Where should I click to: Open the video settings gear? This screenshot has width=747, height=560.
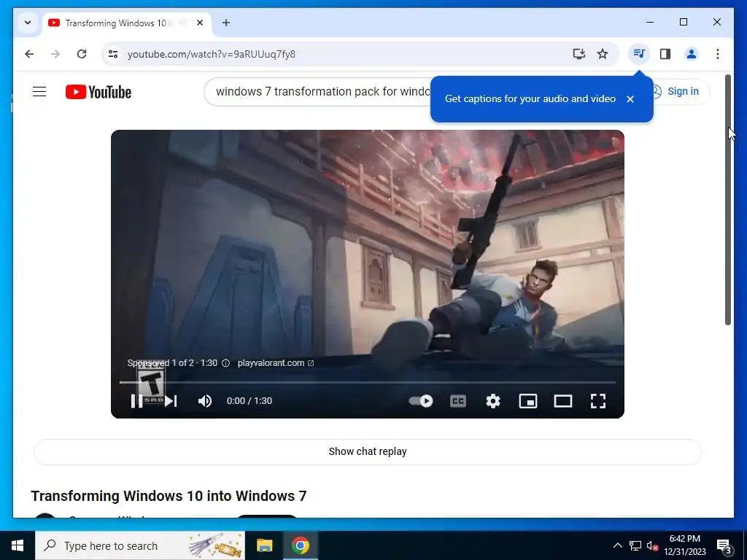493,401
